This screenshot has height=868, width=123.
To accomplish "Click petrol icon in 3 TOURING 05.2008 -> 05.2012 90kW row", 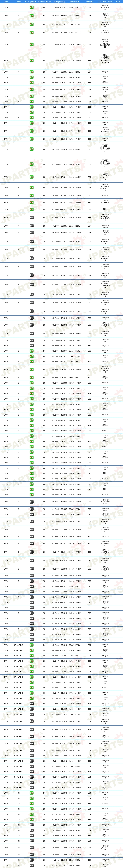I will click(x=31, y=645).
